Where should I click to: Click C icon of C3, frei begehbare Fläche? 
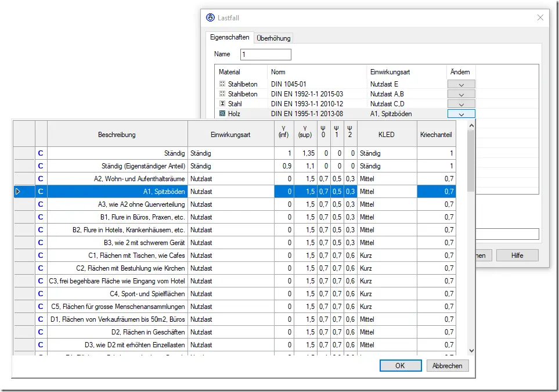pyautogui.click(x=41, y=281)
